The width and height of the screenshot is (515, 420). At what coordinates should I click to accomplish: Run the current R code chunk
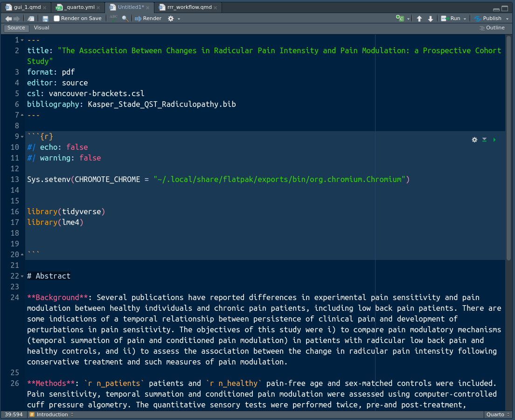494,140
